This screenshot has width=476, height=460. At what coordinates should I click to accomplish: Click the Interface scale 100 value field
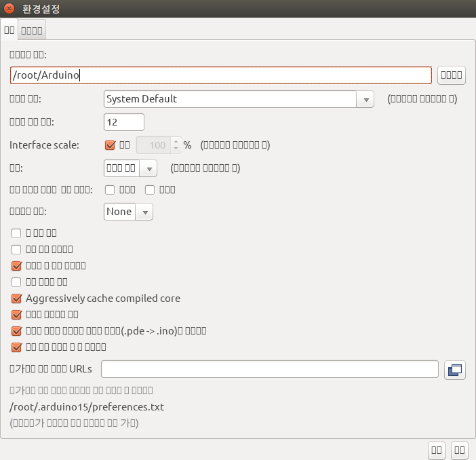click(x=154, y=145)
